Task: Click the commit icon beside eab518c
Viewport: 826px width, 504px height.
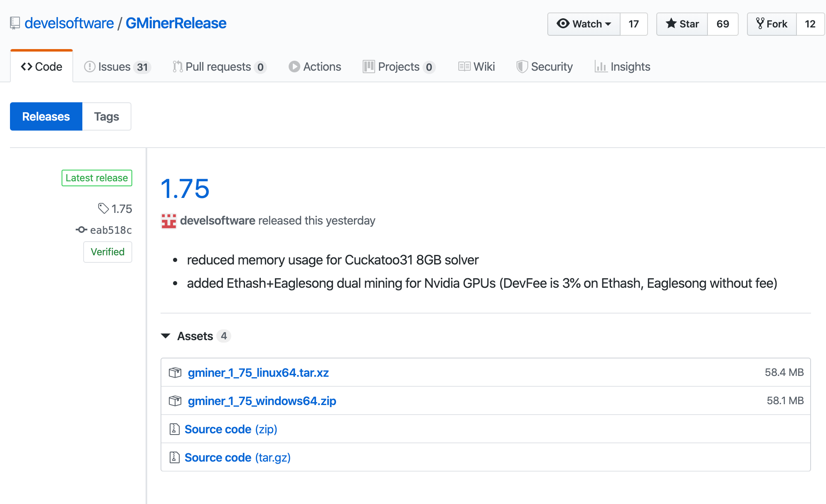Action: [x=82, y=230]
